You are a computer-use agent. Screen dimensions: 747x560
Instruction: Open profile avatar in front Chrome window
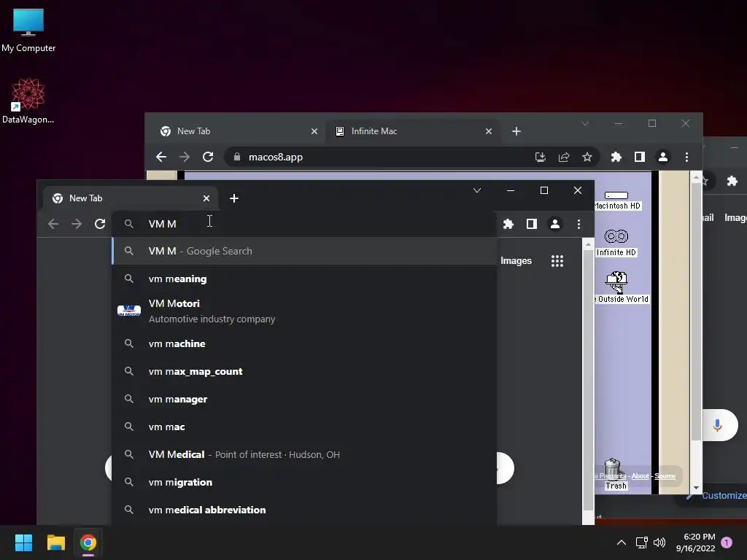click(555, 224)
